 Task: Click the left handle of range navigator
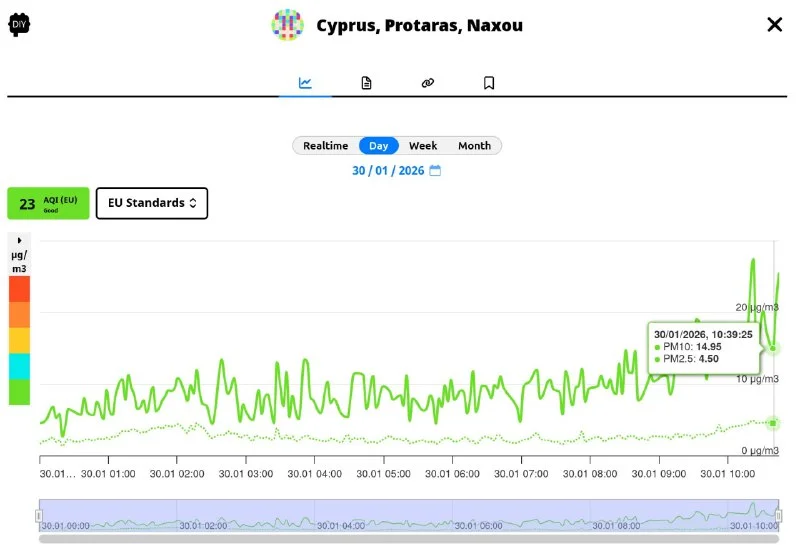39,516
